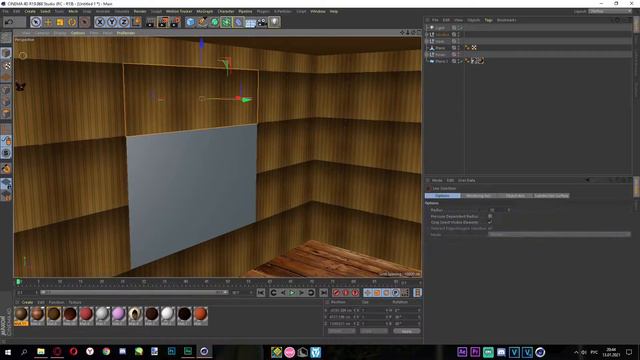
Task: Switch to the Modeling Axis tab
Action: 478,196
